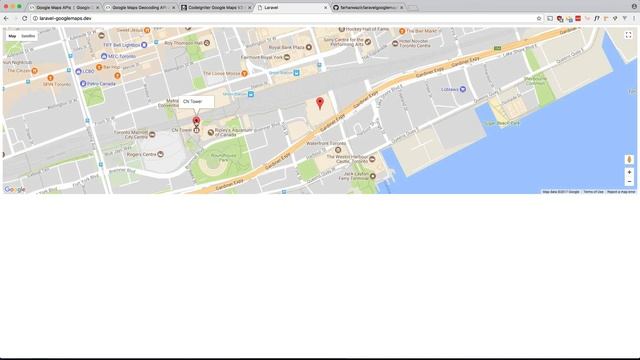The height and width of the screenshot is (360, 640).
Task: Switch to the Codeigniter Google Maps tab
Action: (216, 7)
